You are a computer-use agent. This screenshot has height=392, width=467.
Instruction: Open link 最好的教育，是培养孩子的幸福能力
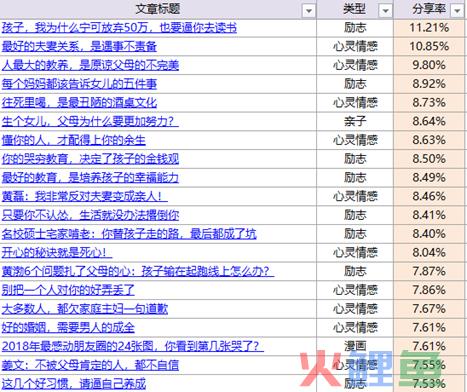pyautogui.click(x=90, y=177)
